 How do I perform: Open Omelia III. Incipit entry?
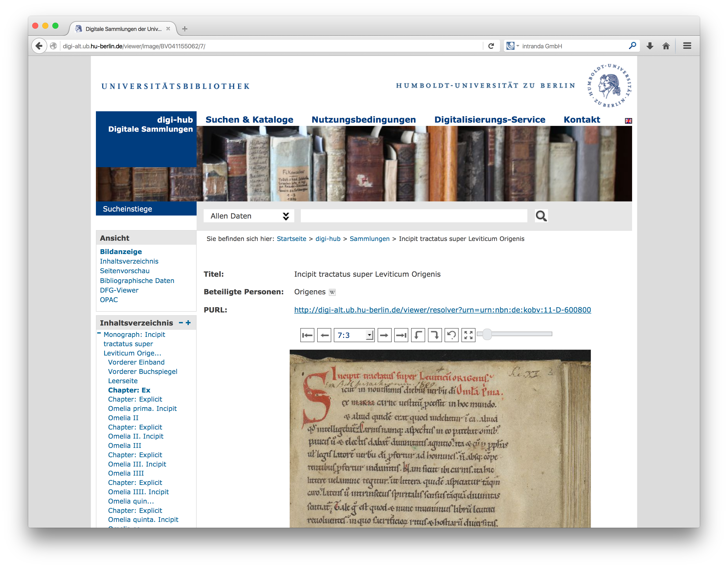[137, 464]
